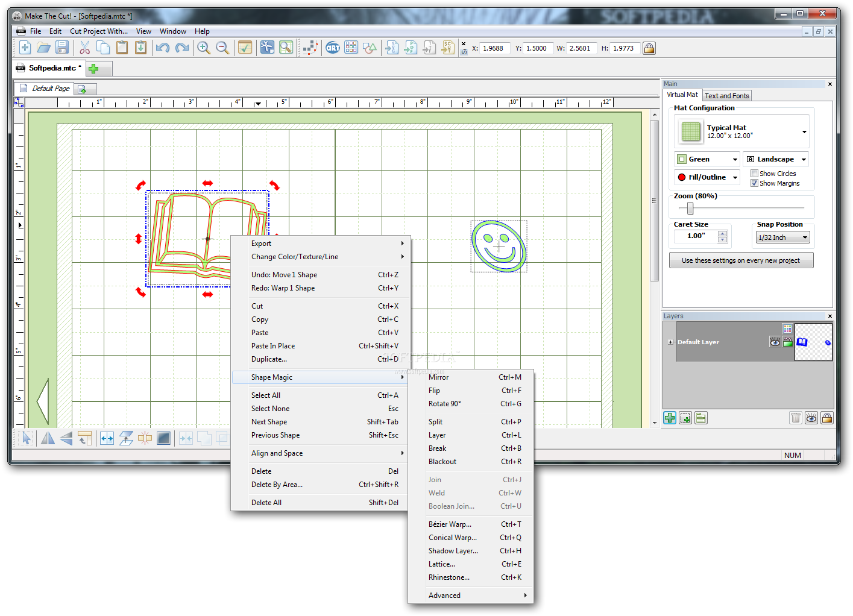Screen dimensions: 853x616
Task: Toggle visibility of all layers
Action: tap(811, 418)
